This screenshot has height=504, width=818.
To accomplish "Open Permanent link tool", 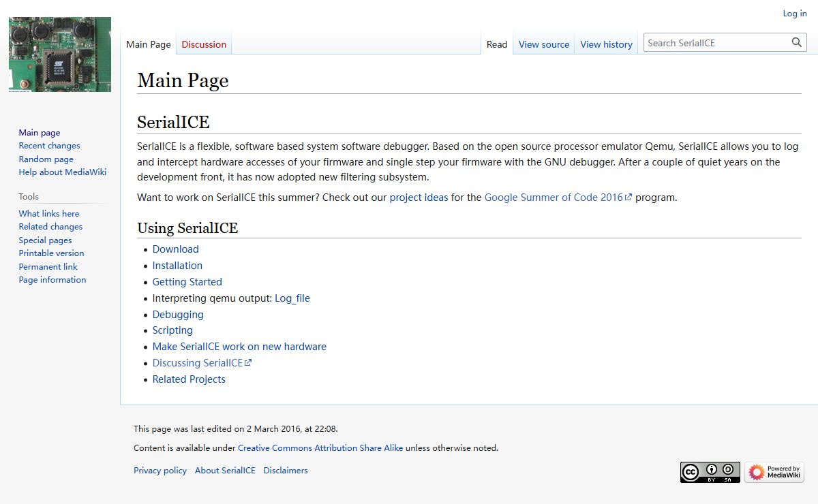I will (48, 266).
